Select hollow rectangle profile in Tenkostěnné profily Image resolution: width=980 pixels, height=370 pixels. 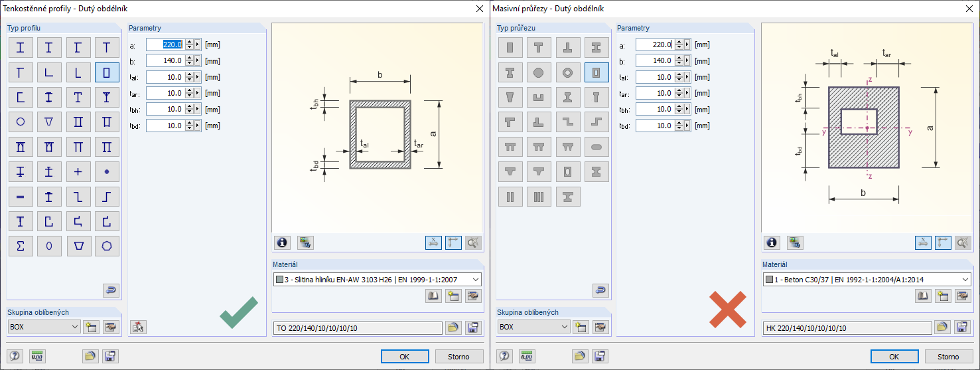click(107, 72)
